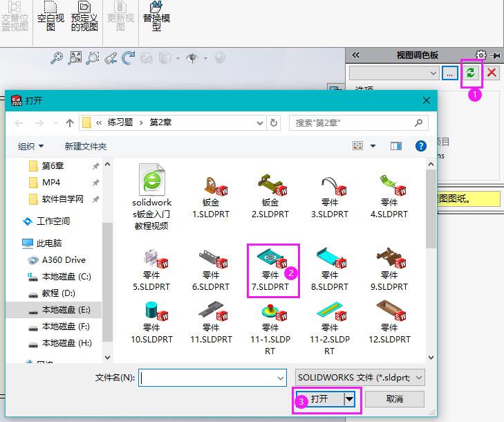Select file 零件11-2.SLDPRT

click(x=330, y=328)
